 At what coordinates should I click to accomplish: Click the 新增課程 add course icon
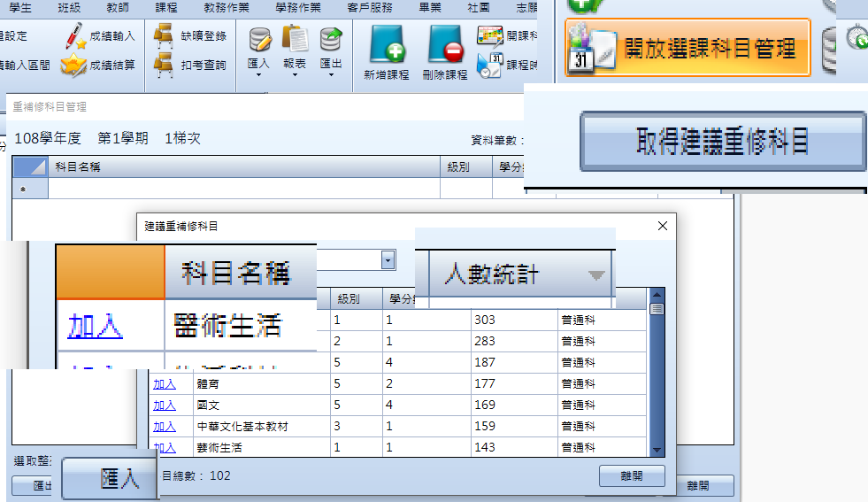[387, 44]
